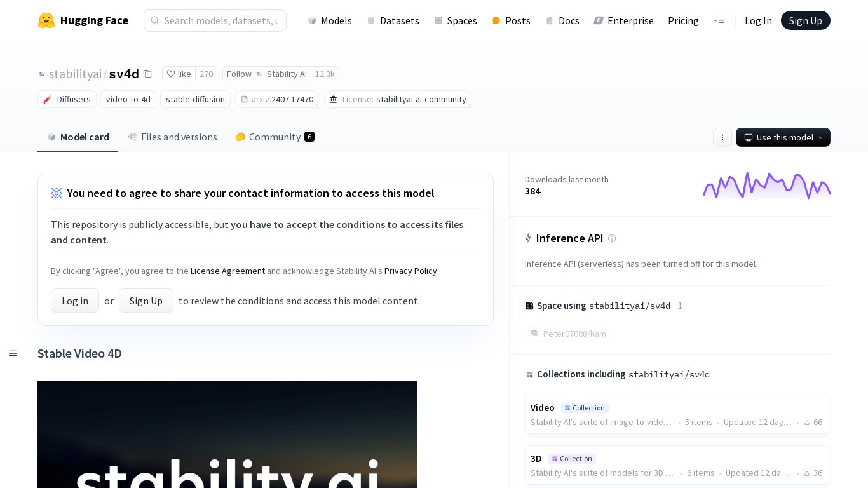
Task: Open the stabilityai organization link
Action: pyautogui.click(x=75, y=74)
